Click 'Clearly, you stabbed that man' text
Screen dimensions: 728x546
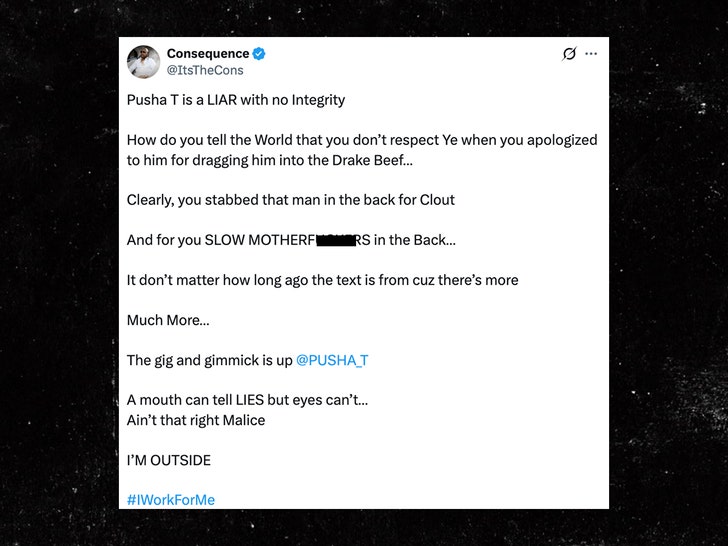point(291,200)
